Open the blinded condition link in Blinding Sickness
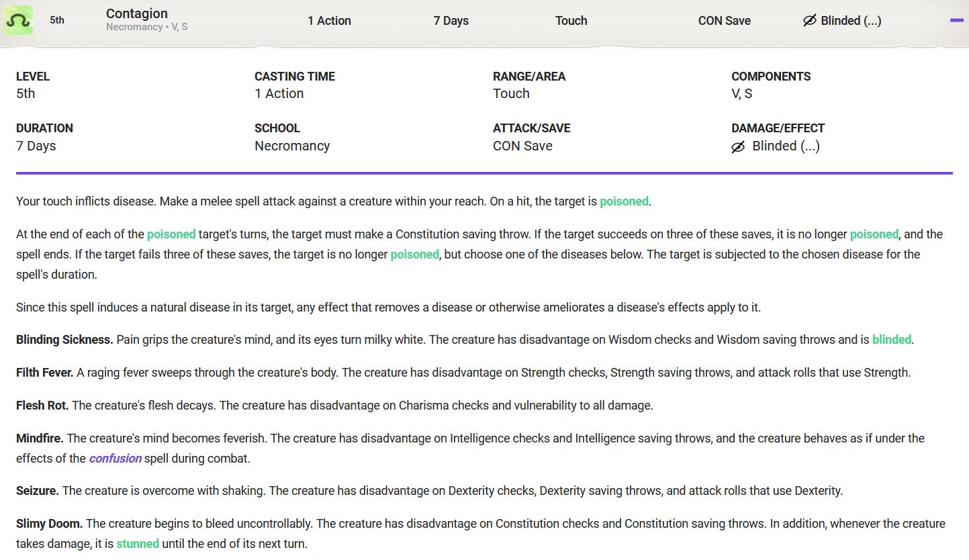This screenshot has width=969, height=560. 892,340
